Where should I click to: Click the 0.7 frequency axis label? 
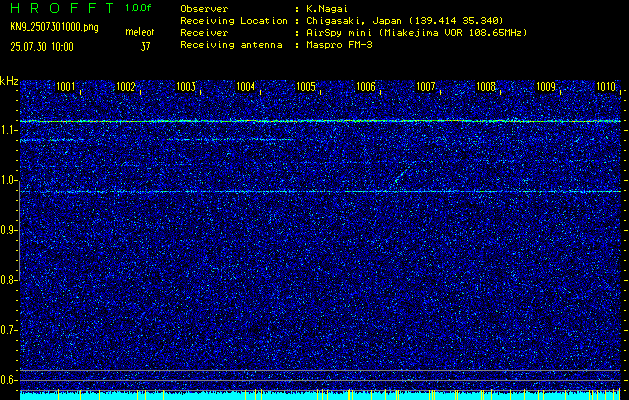(x=8, y=330)
